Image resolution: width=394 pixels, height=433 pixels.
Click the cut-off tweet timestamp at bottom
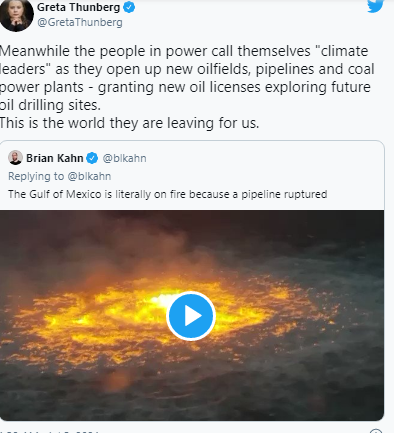click(x=50, y=431)
